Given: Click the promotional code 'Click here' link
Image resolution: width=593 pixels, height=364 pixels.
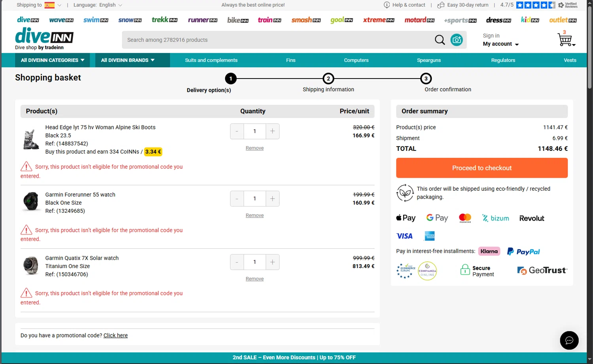Looking at the screenshot, I should click(115, 336).
